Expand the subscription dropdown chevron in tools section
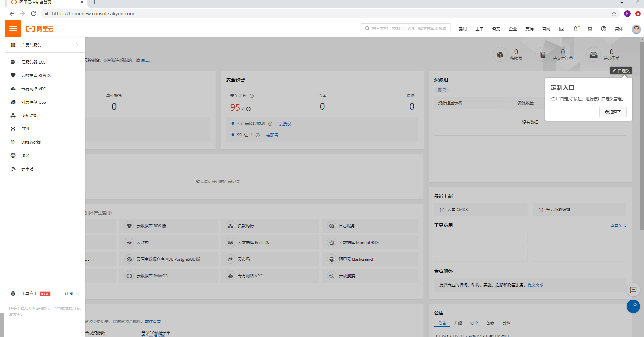The height and width of the screenshot is (337, 644). click(x=77, y=294)
